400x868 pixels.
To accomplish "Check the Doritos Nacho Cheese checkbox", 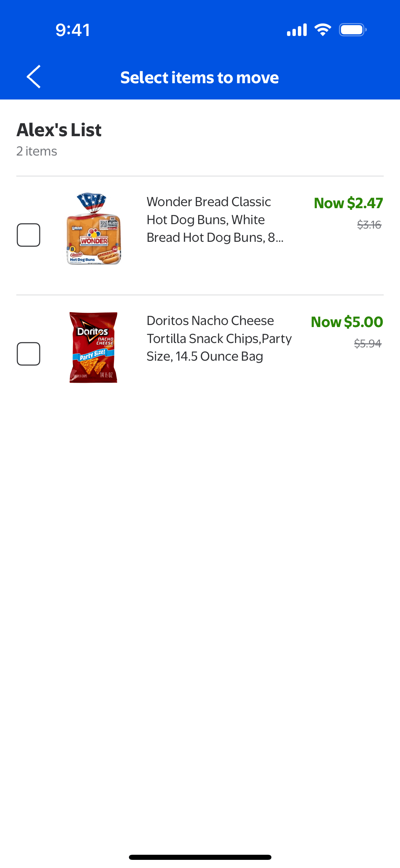I will [28, 354].
